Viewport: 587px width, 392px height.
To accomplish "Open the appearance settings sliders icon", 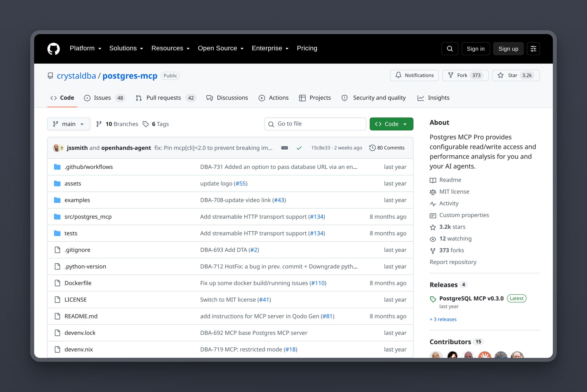I will (533, 49).
